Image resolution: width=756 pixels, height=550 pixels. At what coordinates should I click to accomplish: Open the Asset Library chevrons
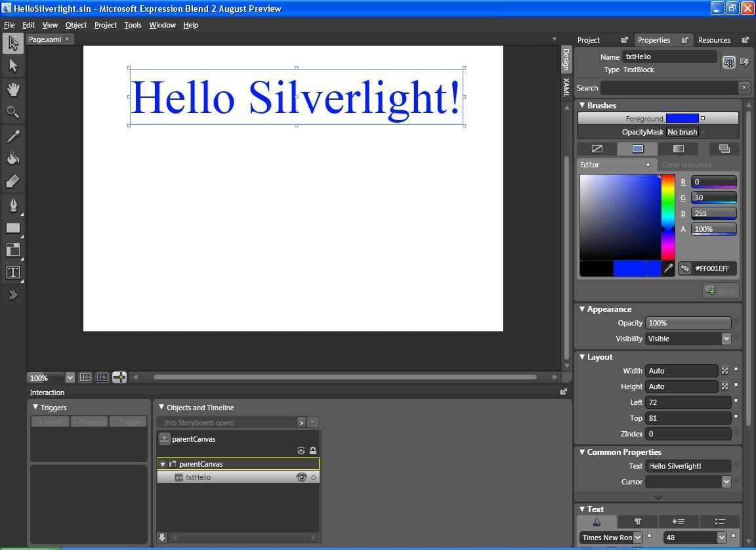13,295
